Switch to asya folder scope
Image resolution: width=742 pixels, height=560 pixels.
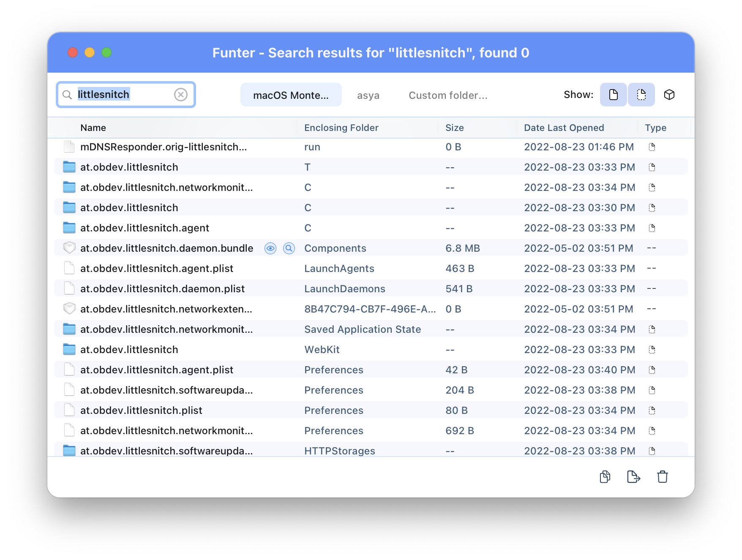point(368,95)
